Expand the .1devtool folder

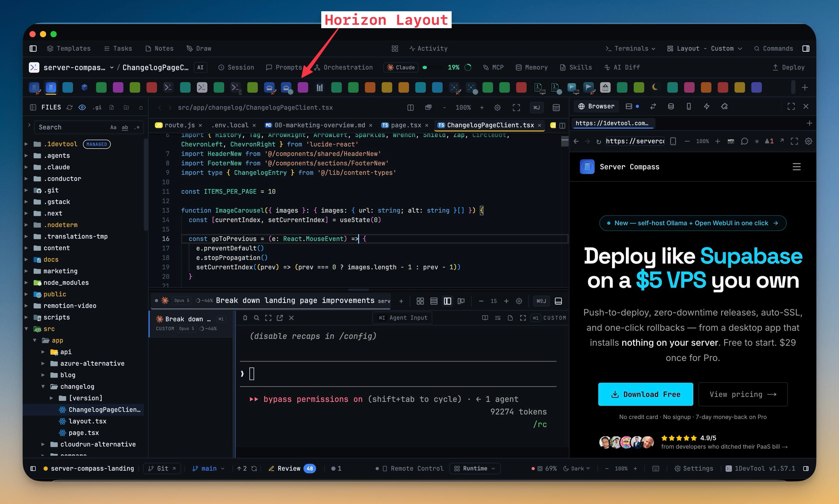[x=26, y=144]
